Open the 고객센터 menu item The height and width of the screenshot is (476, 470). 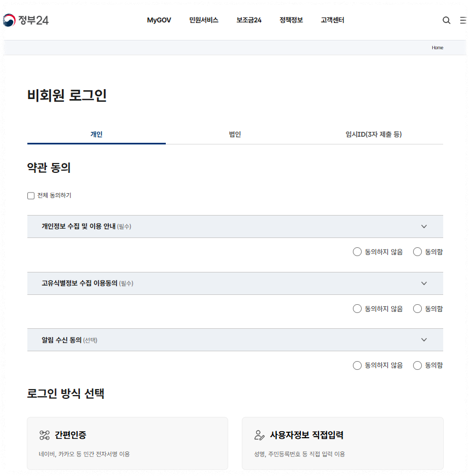click(x=331, y=20)
